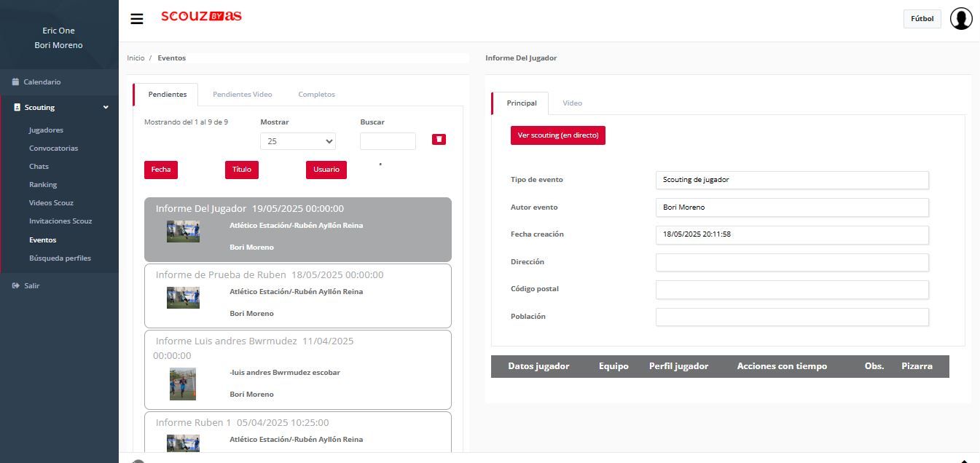Click the Scouz by AS logo

click(x=201, y=16)
